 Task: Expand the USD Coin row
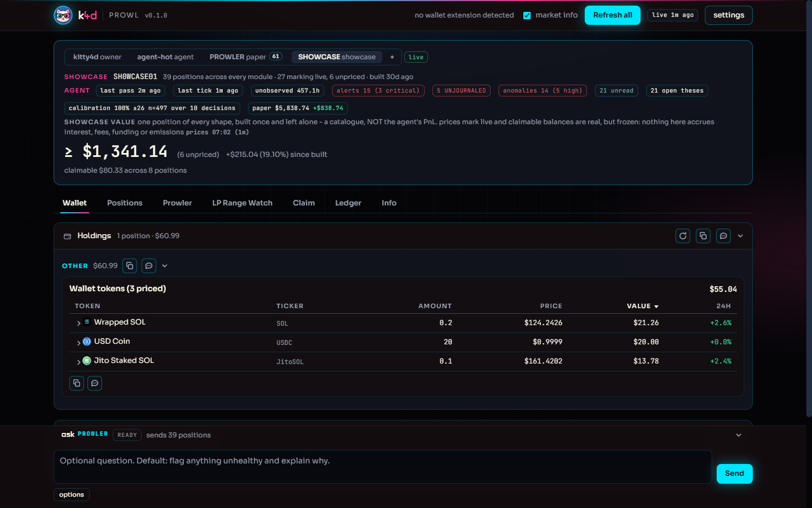tap(78, 343)
